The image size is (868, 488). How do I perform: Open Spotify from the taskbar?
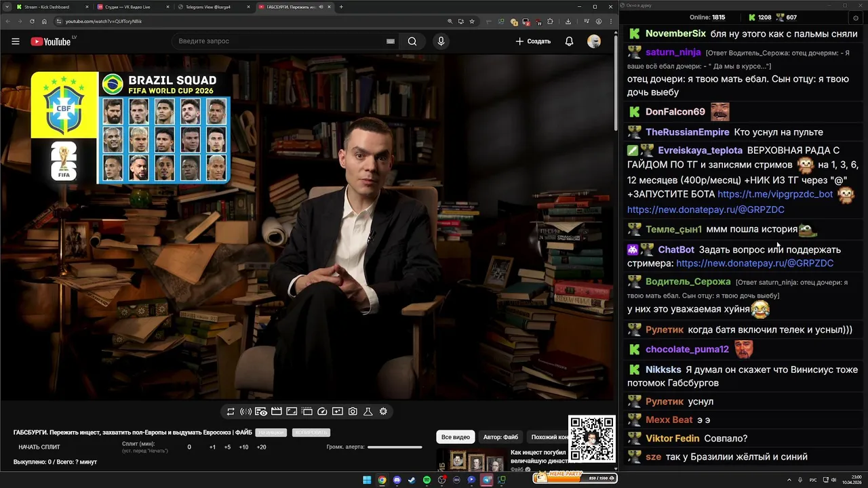427,480
